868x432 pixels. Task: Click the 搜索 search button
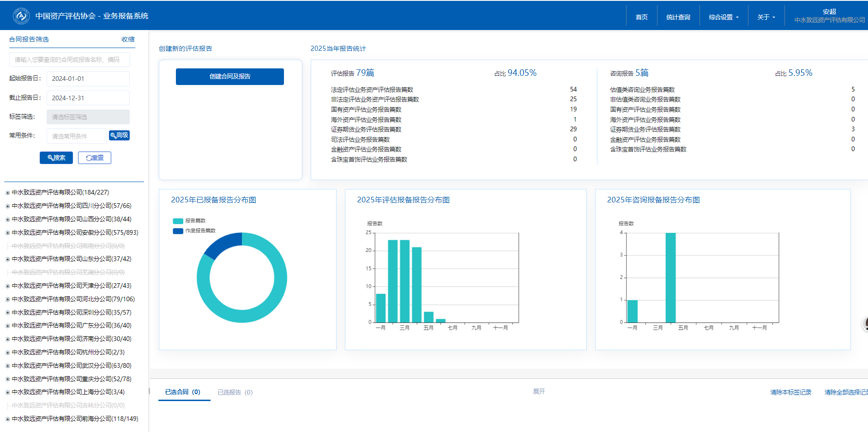pyautogui.click(x=56, y=158)
